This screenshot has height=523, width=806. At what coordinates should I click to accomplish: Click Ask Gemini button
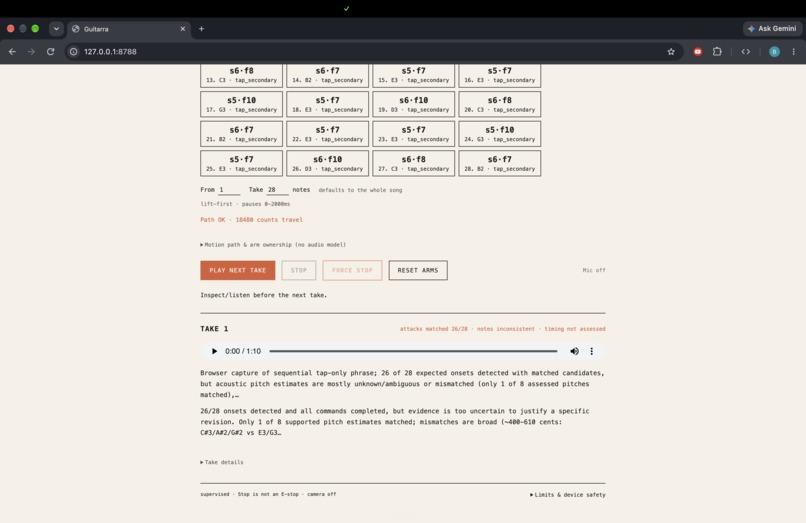[x=772, y=29]
